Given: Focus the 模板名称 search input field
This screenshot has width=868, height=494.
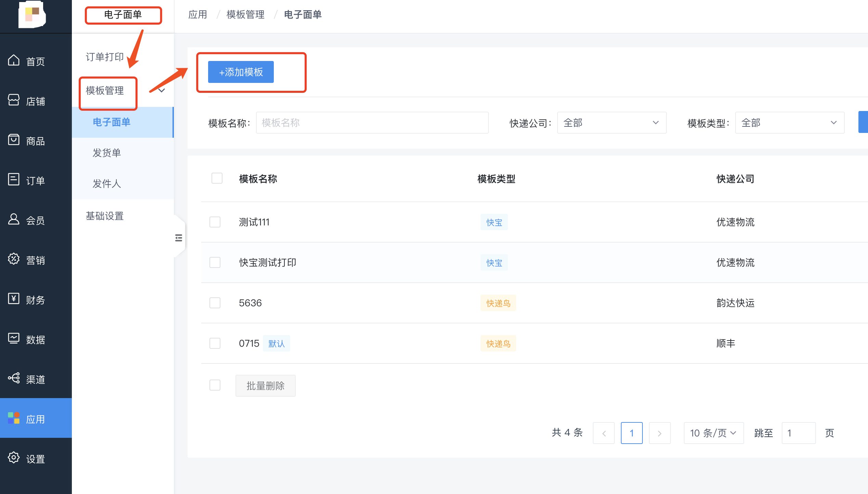Looking at the screenshot, I should coord(372,123).
